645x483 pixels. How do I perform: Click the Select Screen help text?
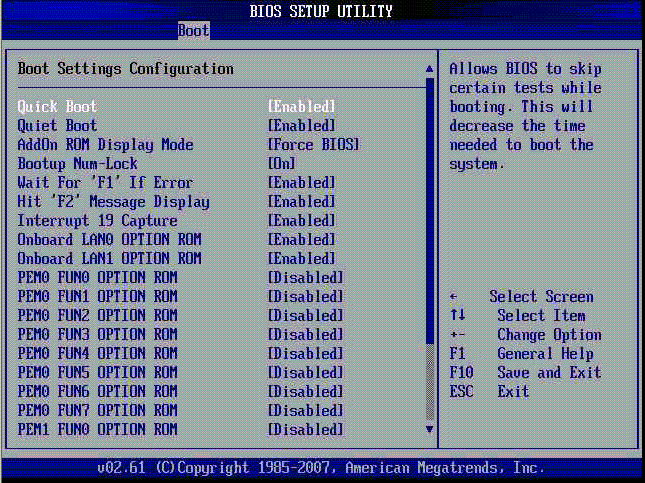tap(541, 297)
